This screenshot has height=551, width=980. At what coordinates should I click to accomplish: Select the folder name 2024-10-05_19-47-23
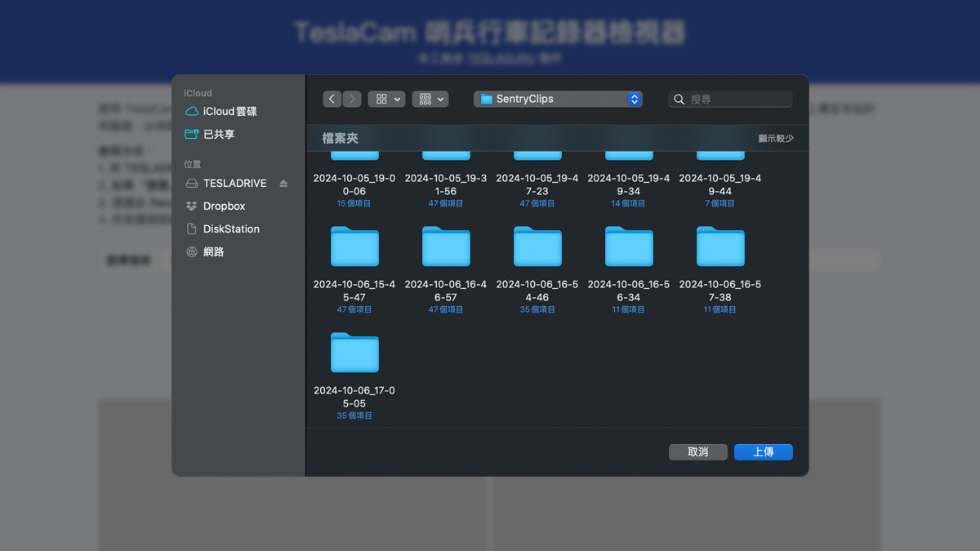tap(537, 184)
